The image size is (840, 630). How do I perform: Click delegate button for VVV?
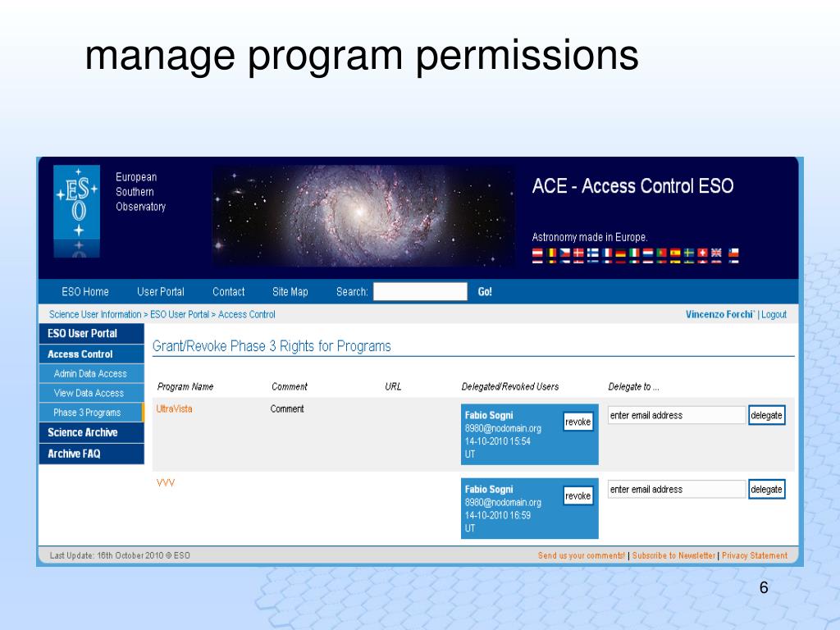(x=767, y=489)
